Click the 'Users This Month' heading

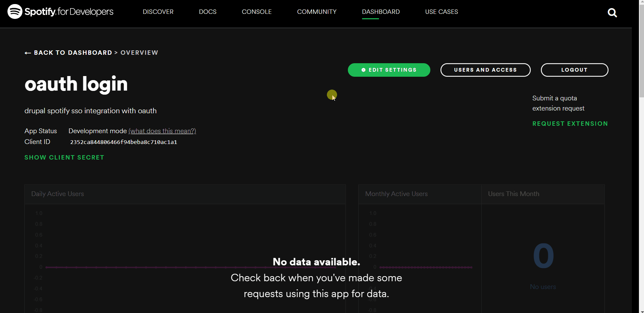514,194
